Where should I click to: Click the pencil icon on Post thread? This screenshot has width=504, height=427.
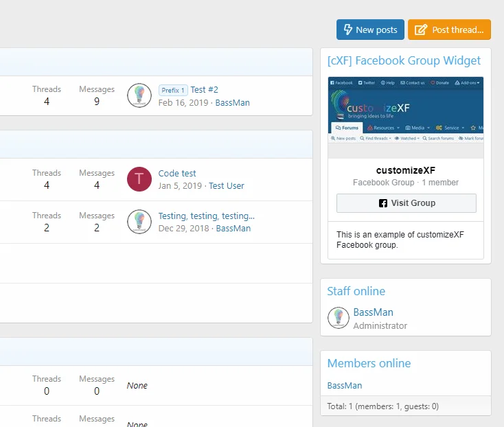pyautogui.click(x=420, y=30)
